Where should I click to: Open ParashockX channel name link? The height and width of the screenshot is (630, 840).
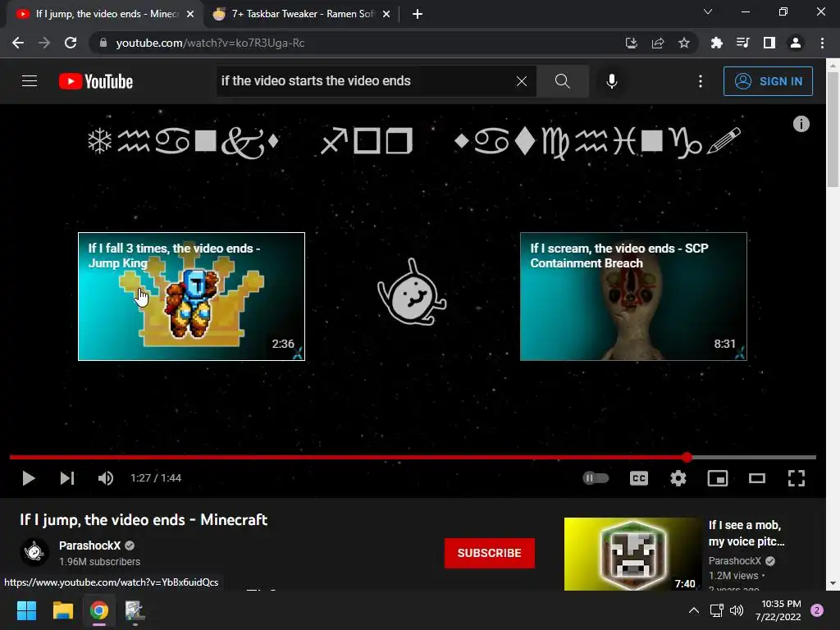click(89, 546)
